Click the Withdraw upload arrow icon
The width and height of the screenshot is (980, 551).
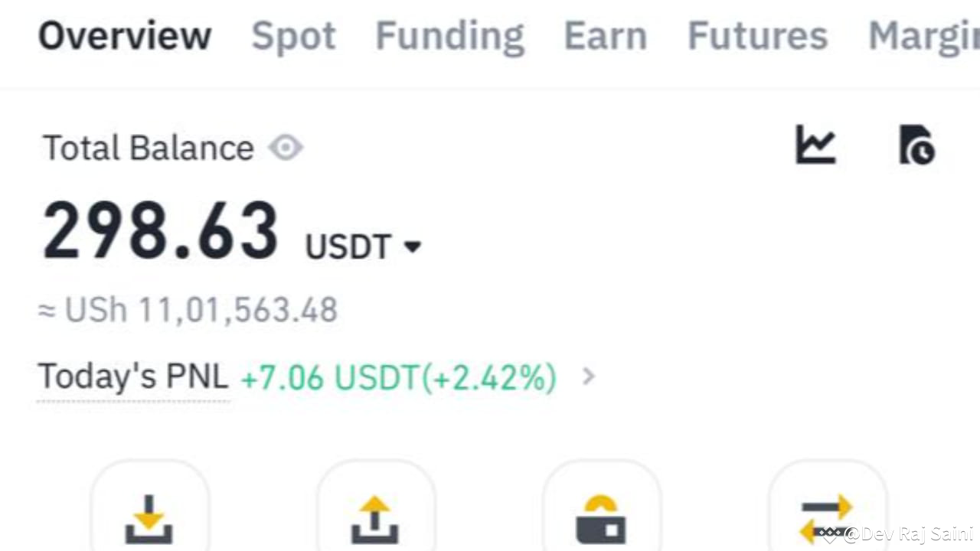tap(375, 518)
